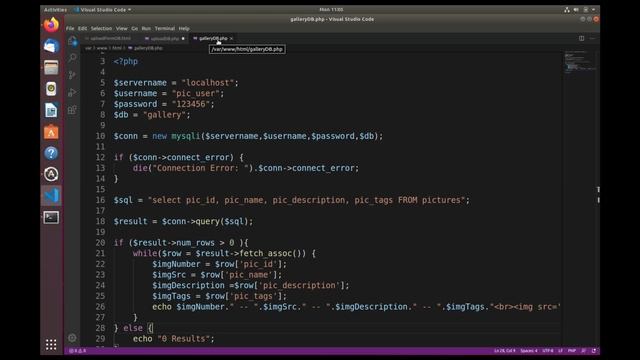Screen dimensions: 640x360
Task: Click the feedback icon in status bar
Action: [x=584, y=351]
